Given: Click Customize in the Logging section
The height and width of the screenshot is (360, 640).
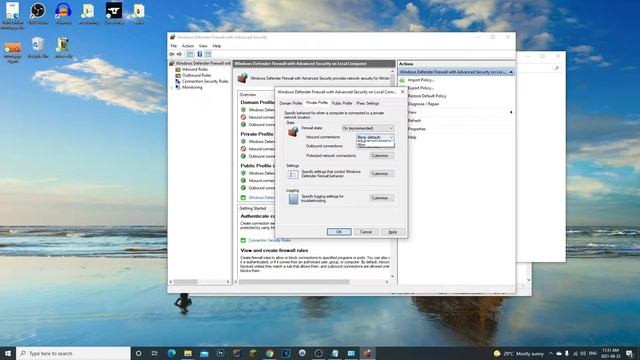Looking at the screenshot, I should click(x=381, y=198).
